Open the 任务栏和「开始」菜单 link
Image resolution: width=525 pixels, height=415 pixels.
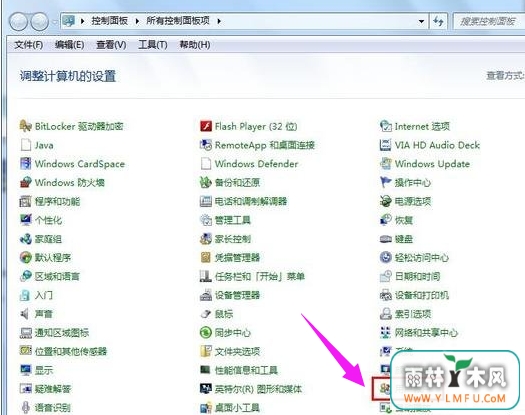[259, 276]
